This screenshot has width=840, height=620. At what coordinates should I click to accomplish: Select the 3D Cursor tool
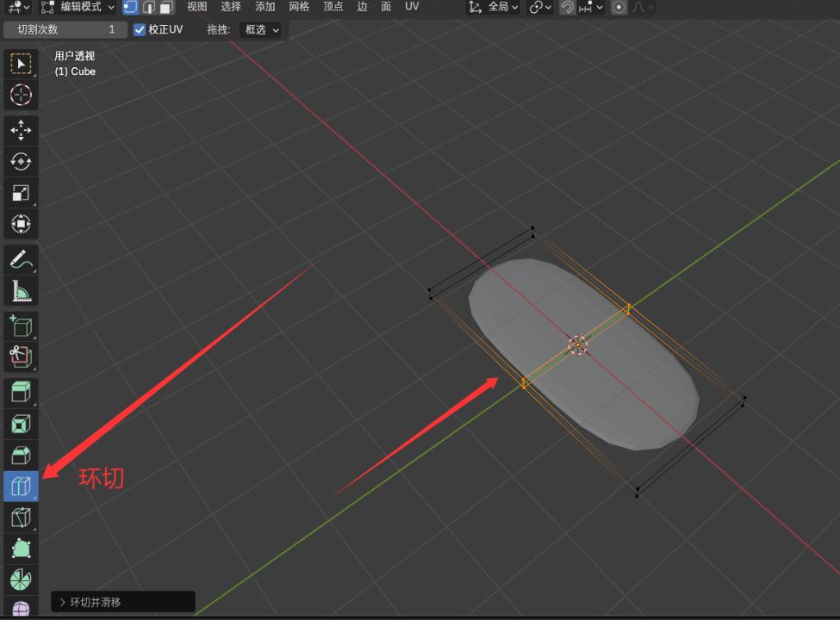click(x=21, y=95)
